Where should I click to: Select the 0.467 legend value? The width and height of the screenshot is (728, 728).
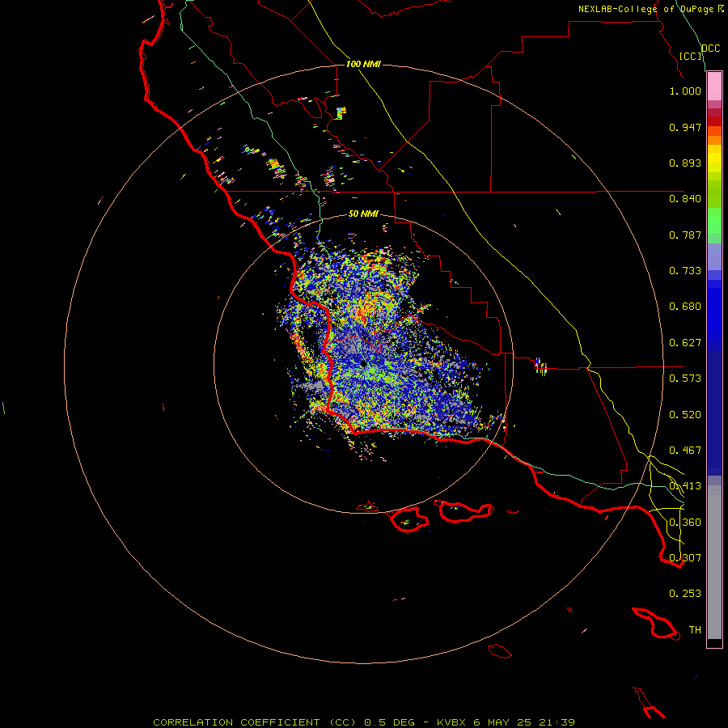coord(685,451)
